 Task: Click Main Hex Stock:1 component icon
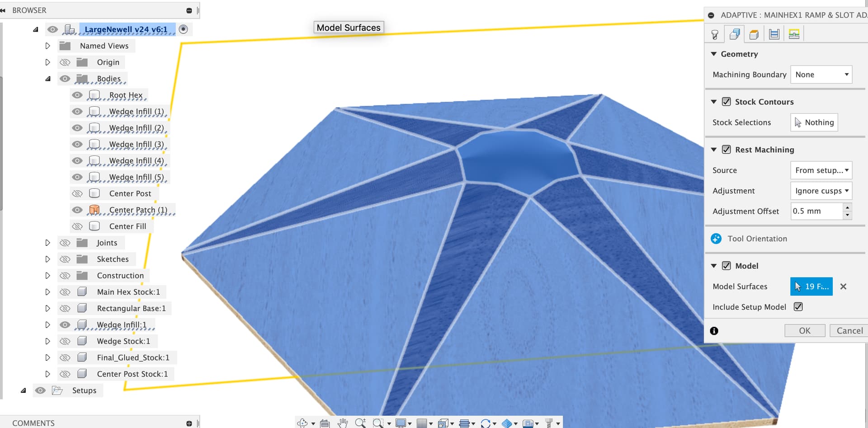point(82,292)
